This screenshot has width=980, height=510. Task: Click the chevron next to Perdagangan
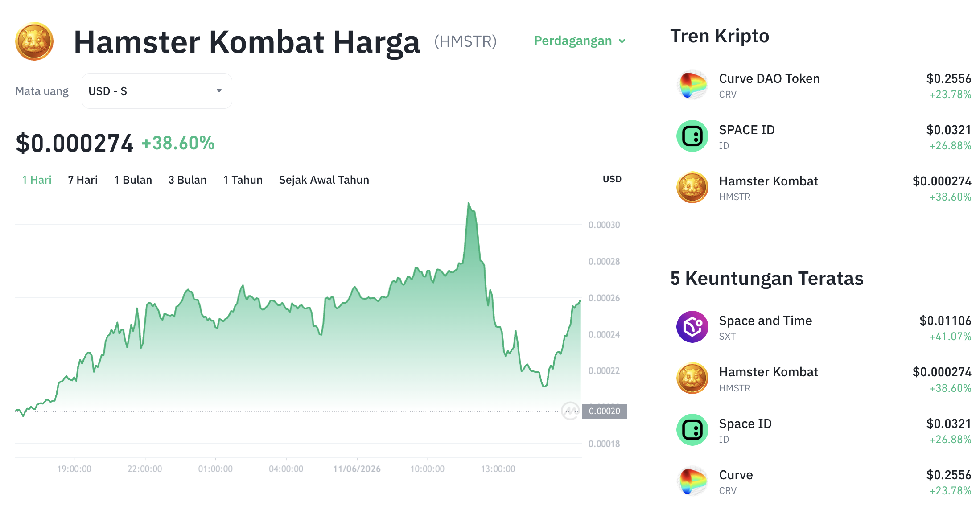pos(622,41)
